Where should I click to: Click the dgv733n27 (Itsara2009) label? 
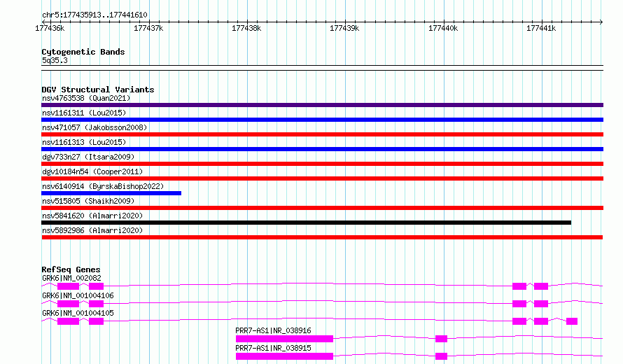point(88,157)
